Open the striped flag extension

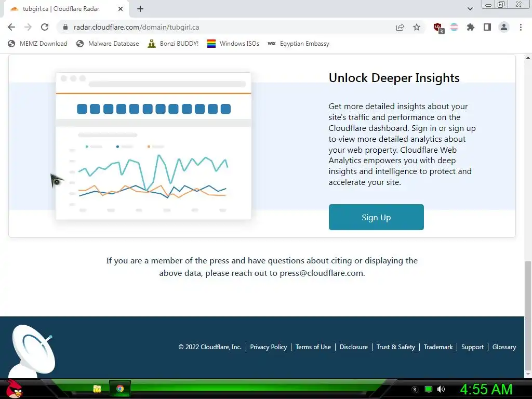coord(454,27)
